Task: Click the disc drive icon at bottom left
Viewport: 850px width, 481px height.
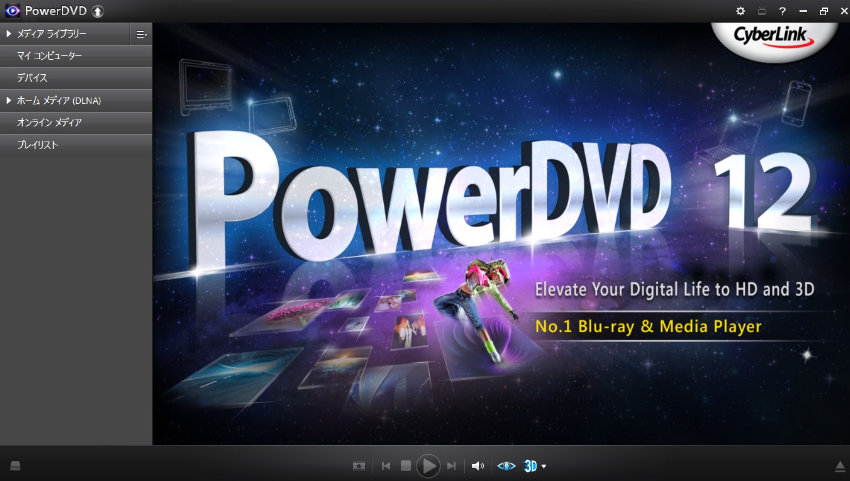Action: point(15,466)
